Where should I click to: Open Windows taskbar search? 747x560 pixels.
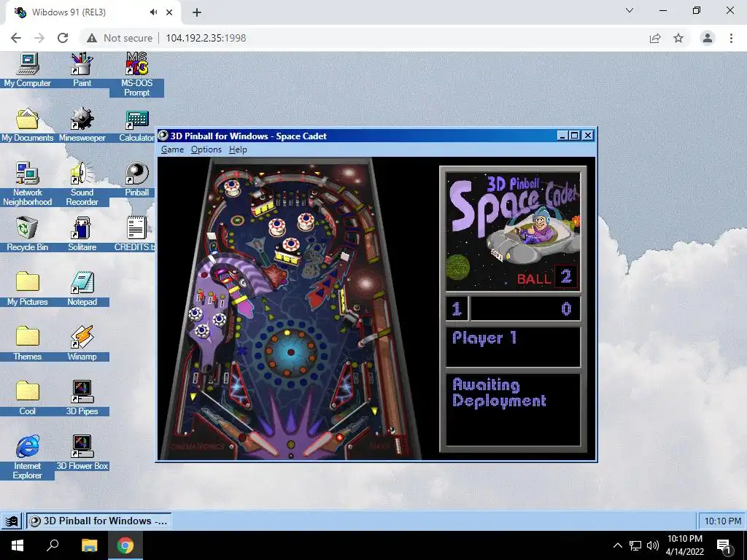53,545
